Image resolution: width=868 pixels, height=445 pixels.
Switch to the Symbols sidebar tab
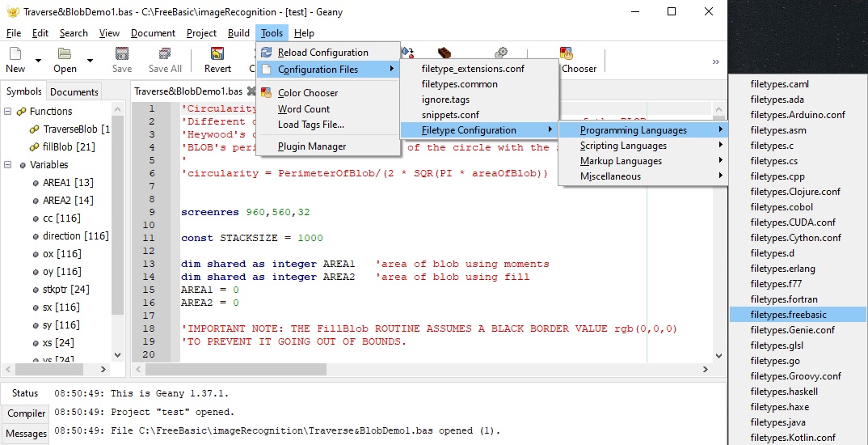pos(23,91)
